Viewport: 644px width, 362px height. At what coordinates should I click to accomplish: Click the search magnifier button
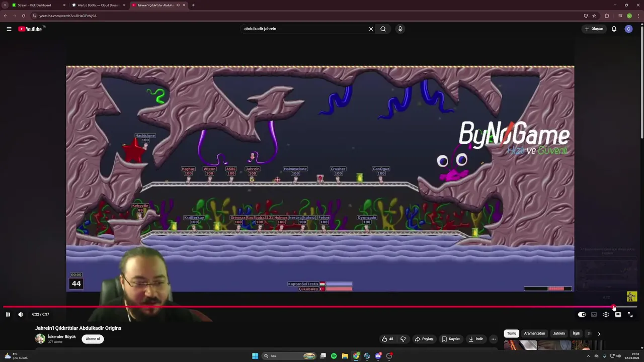point(383,29)
